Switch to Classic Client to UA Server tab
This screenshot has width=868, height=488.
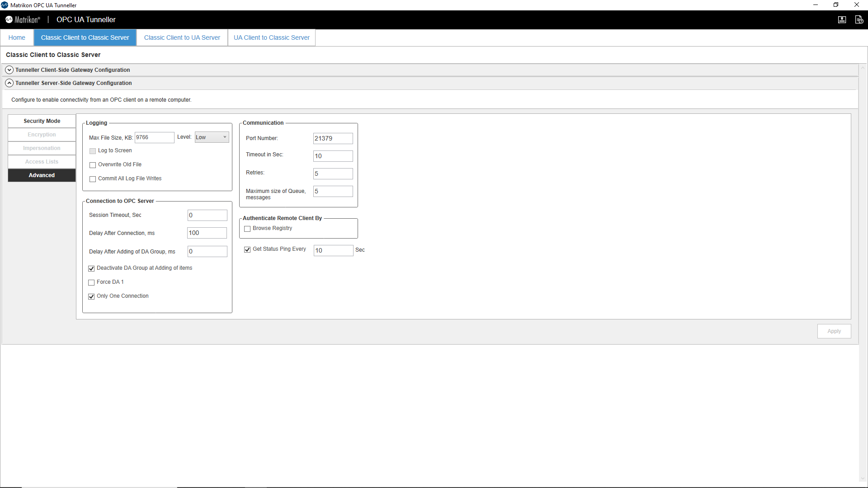click(x=182, y=38)
